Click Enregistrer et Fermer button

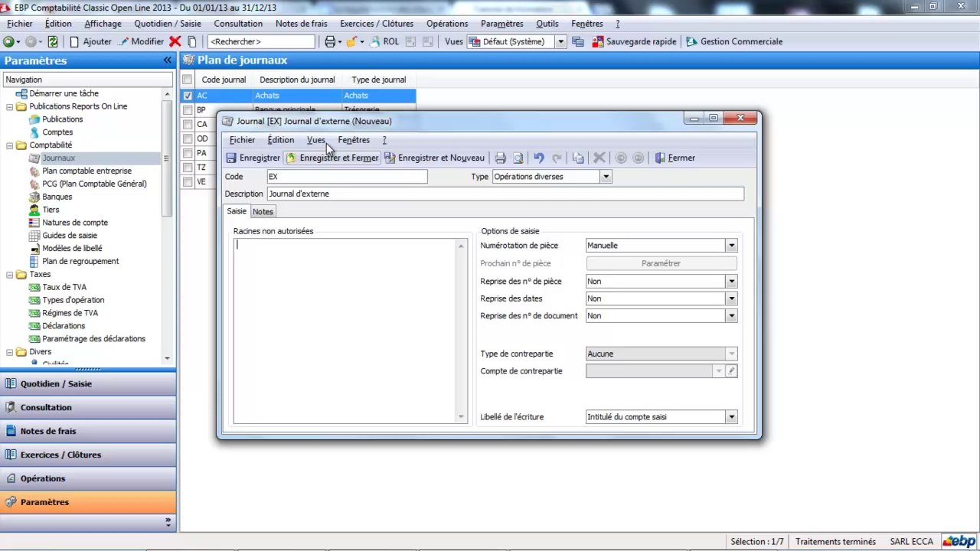point(332,158)
